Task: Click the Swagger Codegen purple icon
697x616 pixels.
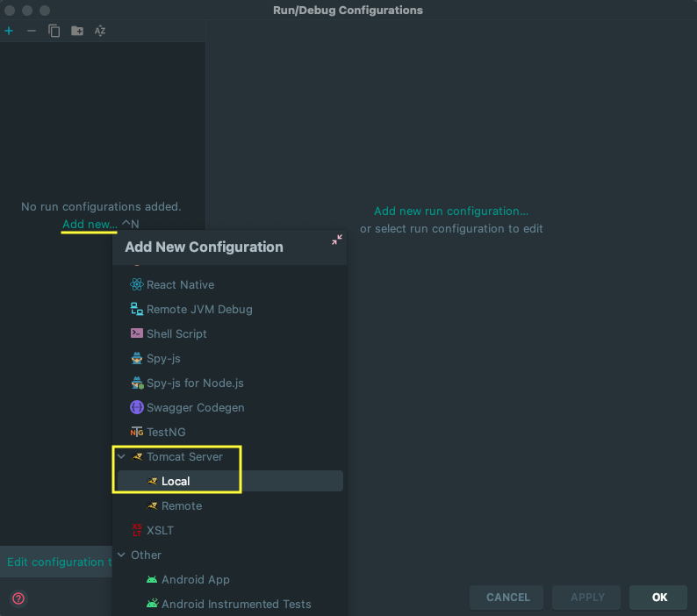Action: (136, 407)
